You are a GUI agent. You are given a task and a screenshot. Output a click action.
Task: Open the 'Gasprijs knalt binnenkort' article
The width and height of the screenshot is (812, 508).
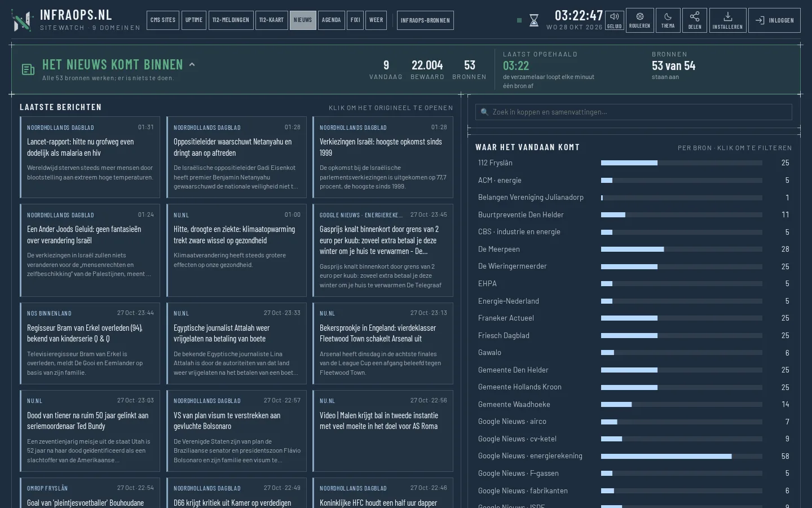(383, 250)
